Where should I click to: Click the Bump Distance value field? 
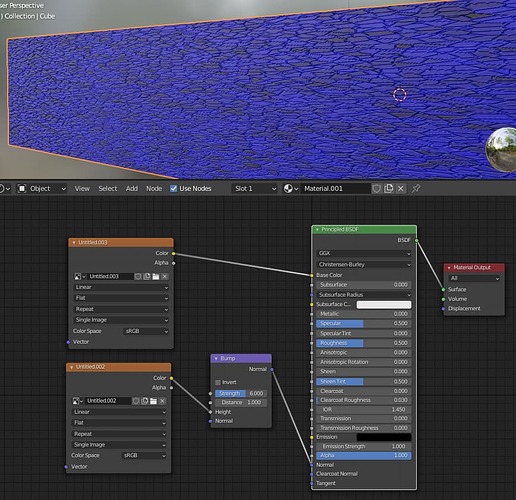(241, 403)
